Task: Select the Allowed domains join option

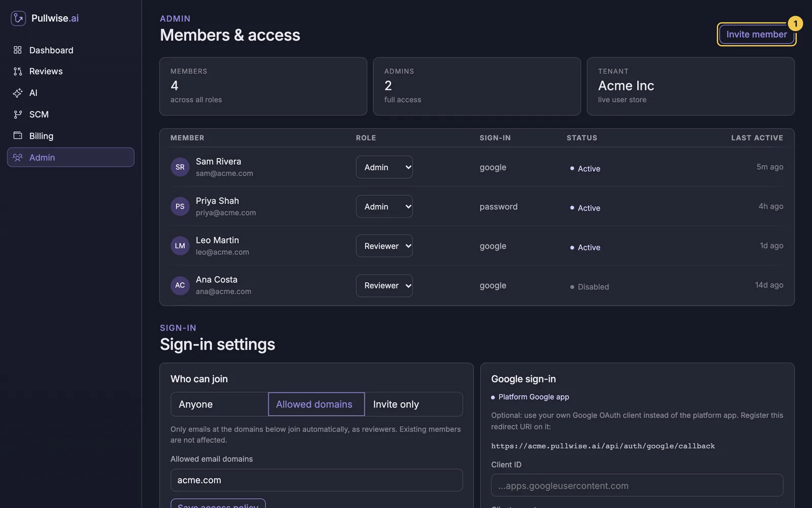Action: click(316, 404)
